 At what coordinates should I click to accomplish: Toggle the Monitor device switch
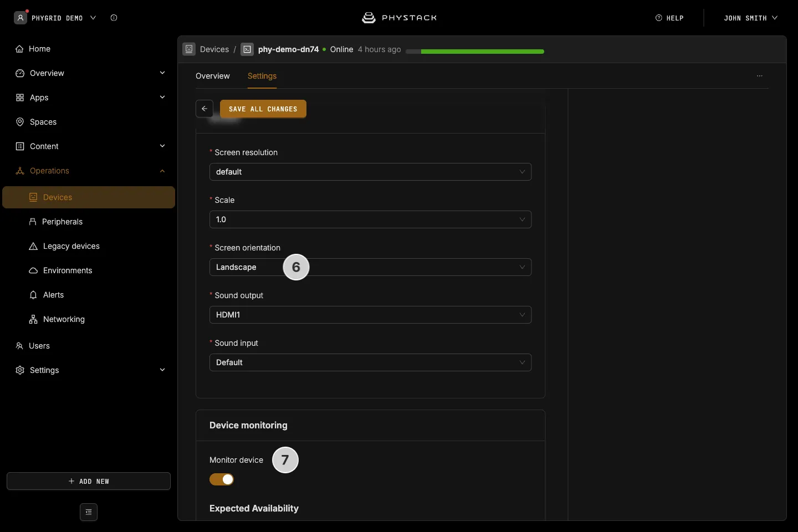(222, 479)
